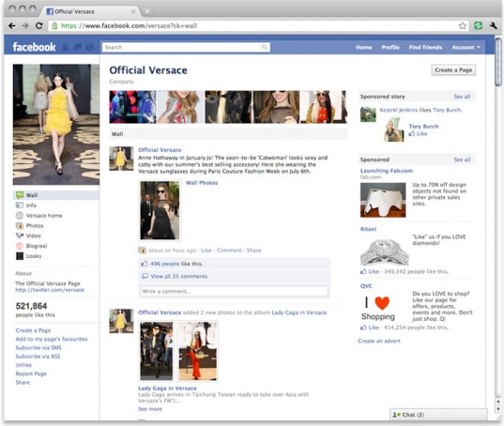Open the twitter.com/versace link
504x426 pixels.
50,290
